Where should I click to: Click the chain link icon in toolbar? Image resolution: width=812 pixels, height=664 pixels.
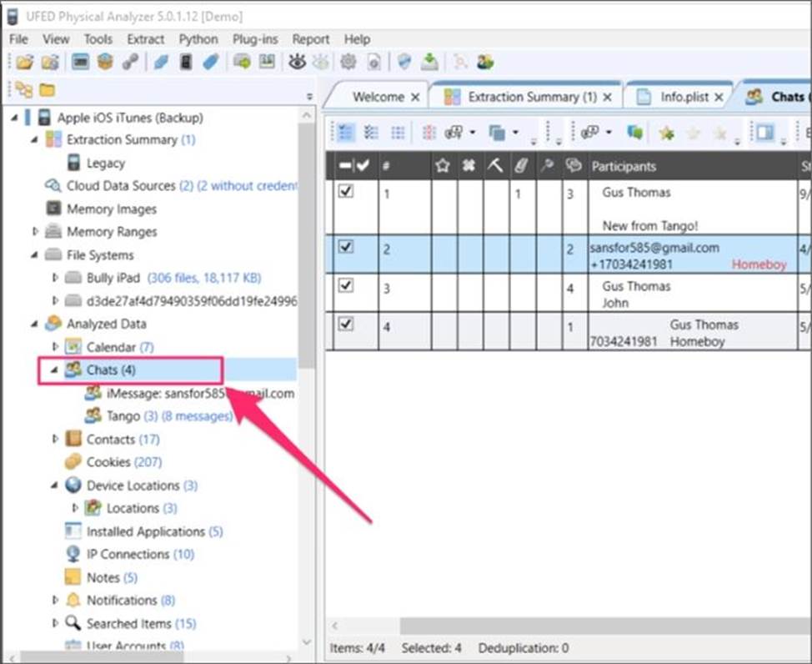130,62
